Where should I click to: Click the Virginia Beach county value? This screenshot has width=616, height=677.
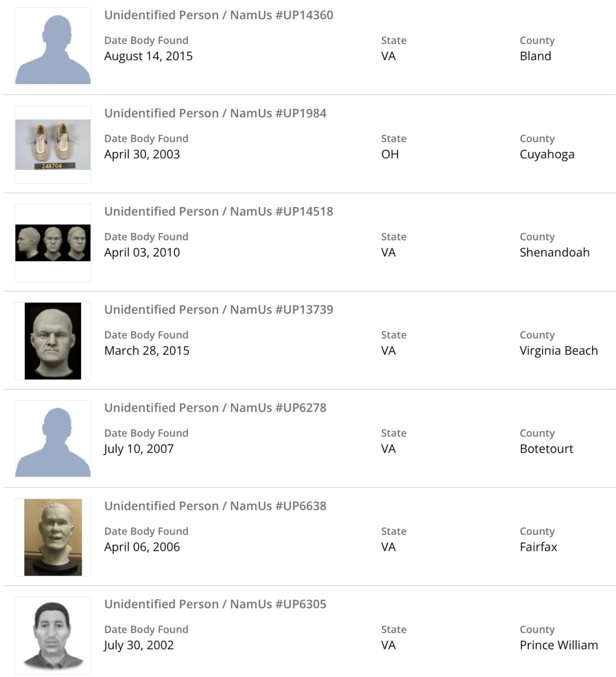pos(558,351)
